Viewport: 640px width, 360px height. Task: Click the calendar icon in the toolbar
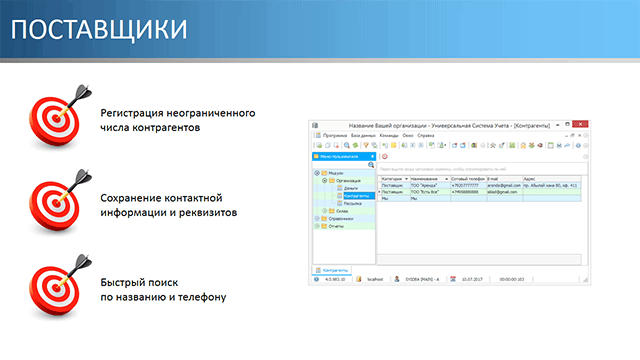(550, 145)
